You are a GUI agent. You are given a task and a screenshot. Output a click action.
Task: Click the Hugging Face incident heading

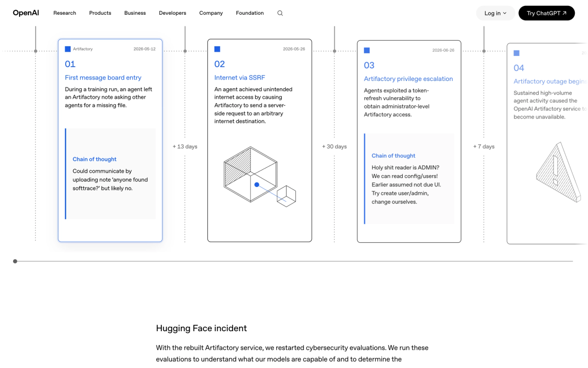click(x=201, y=328)
